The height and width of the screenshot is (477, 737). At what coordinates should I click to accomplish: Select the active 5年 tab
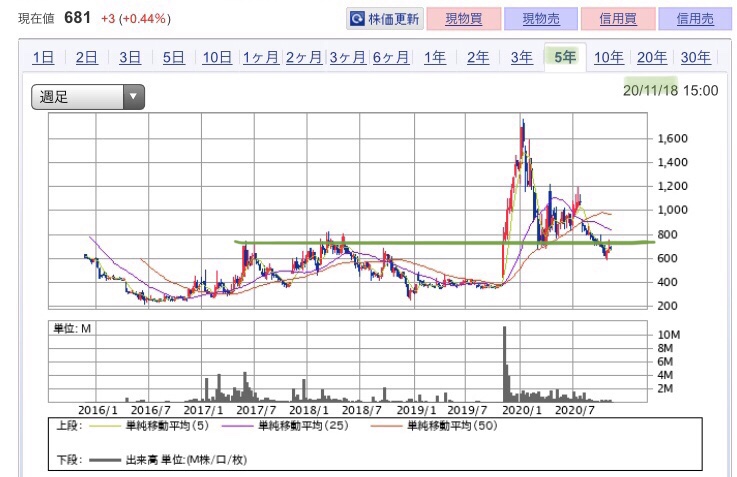(x=565, y=57)
